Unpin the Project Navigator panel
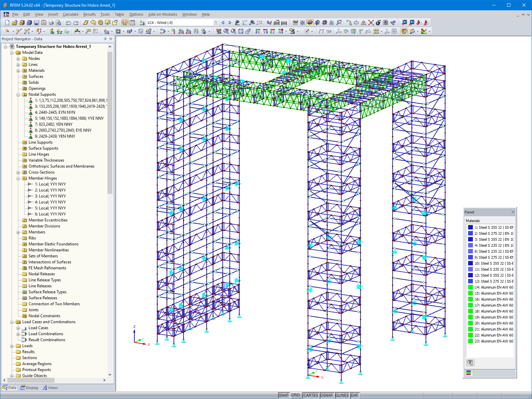 pyautogui.click(x=105, y=39)
